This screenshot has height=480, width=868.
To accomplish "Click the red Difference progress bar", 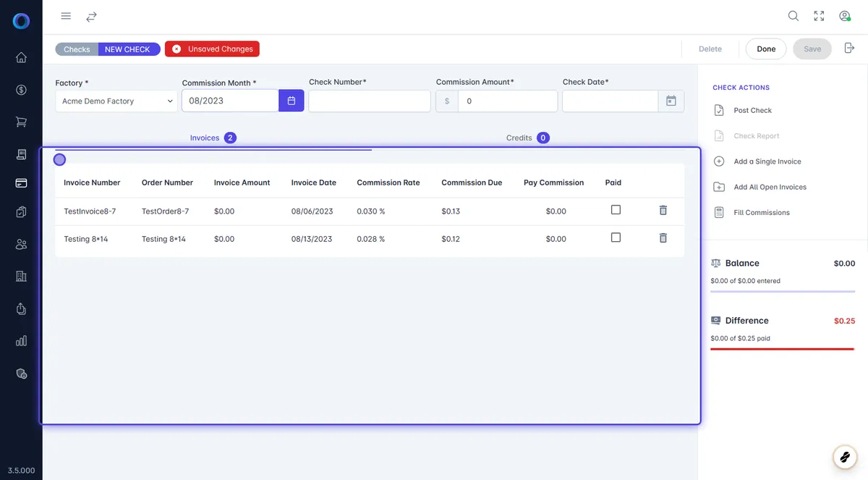I will tap(783, 349).
